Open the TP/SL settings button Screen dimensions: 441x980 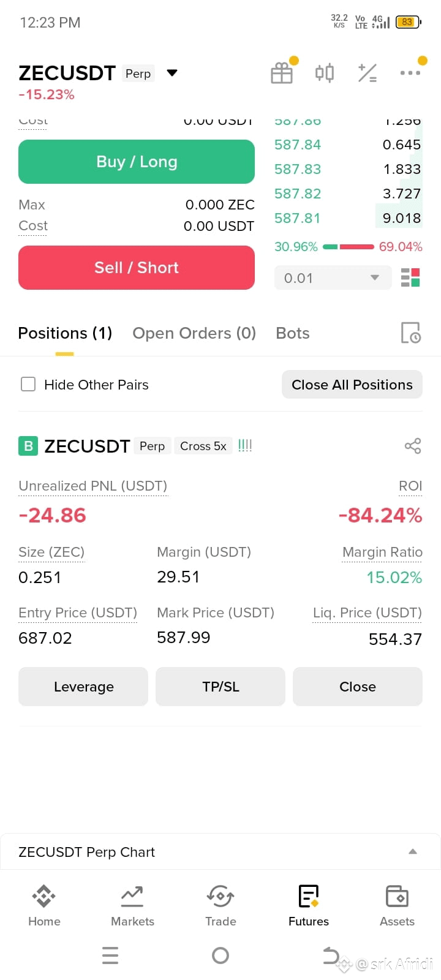tap(221, 687)
